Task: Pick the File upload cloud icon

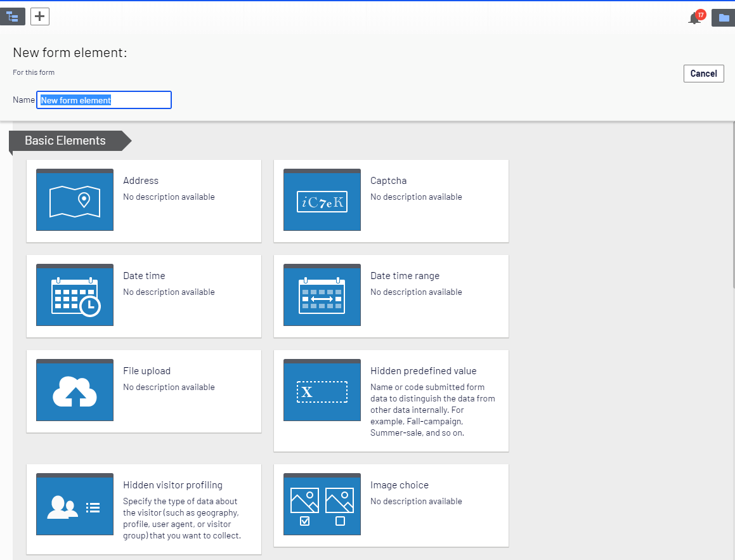Action: pos(75,390)
